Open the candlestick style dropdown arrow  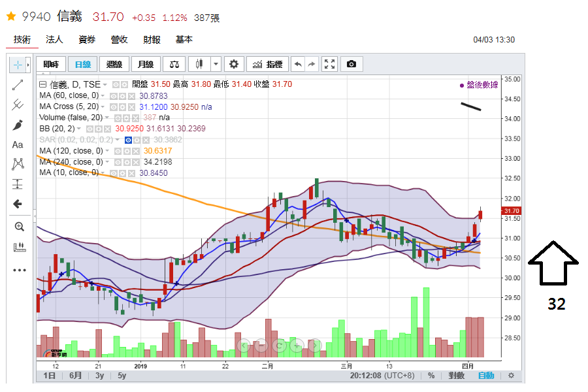[216, 64]
